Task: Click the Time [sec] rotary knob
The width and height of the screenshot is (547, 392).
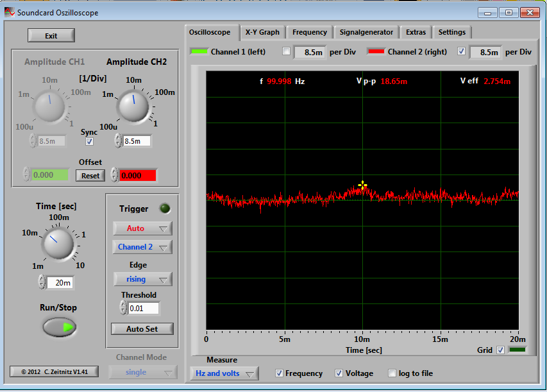Action: point(58,243)
